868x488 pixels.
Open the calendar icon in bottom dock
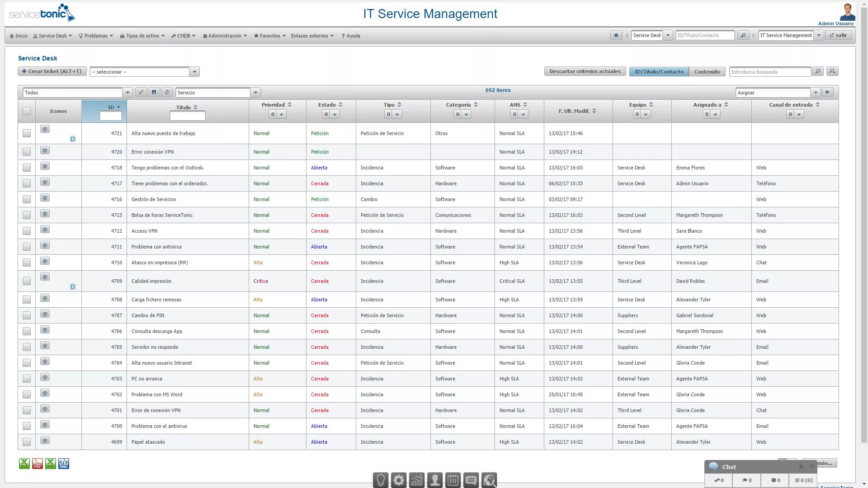453,480
